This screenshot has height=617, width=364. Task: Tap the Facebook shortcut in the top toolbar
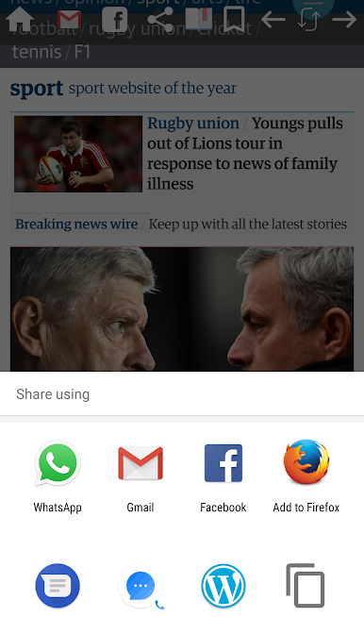click(x=114, y=19)
